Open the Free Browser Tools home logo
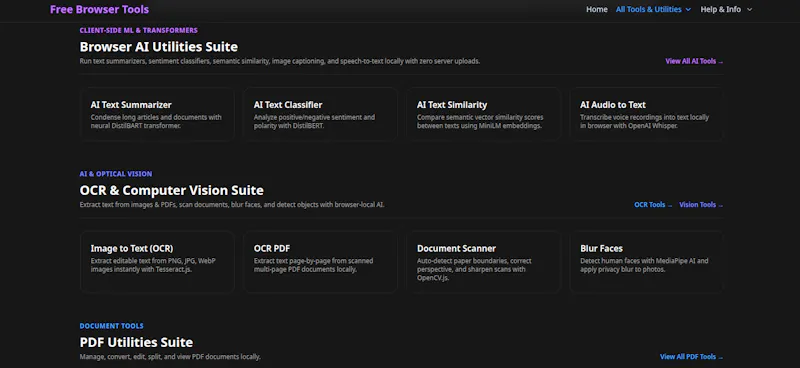This screenshot has width=800, height=368. 99,9
